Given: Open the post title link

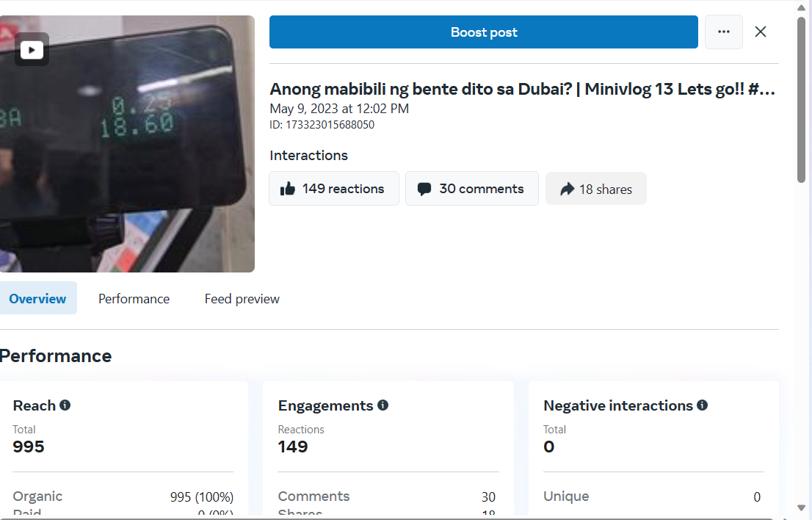Looking at the screenshot, I should (523, 89).
